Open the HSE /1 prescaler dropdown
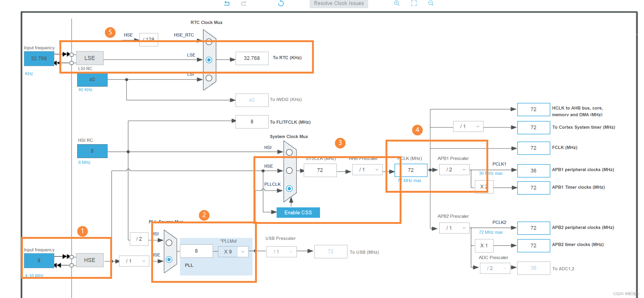Viewport: 644px width, 298px height. (x=134, y=261)
